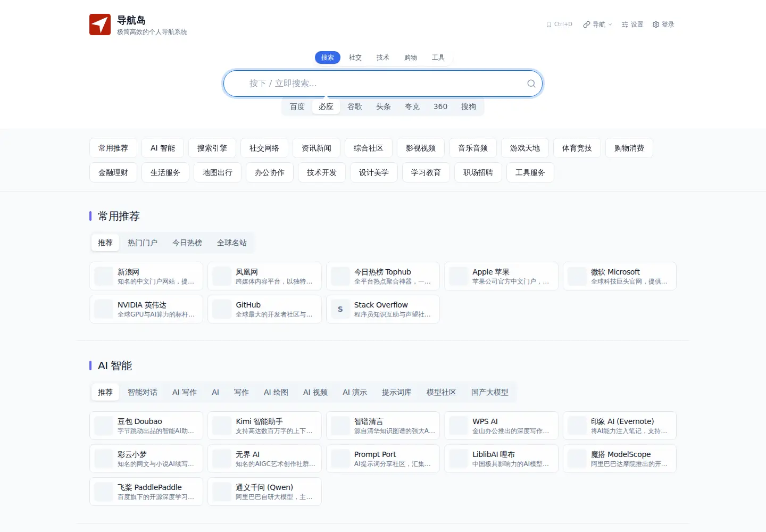Viewport: 766px width, 532px height.
Task: Choose 谷歌 as search engine
Action: coord(355,106)
